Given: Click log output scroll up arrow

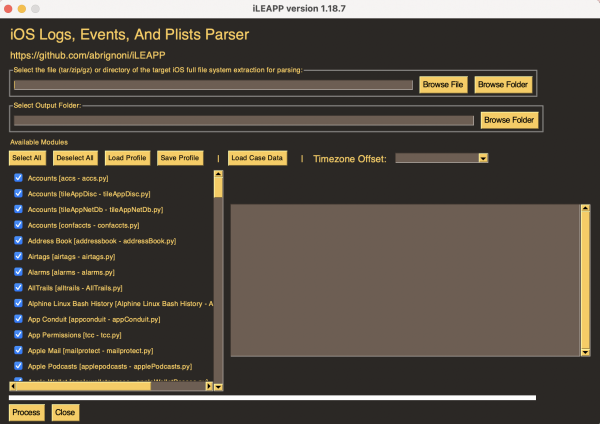Looking at the screenshot, I should (585, 208).
